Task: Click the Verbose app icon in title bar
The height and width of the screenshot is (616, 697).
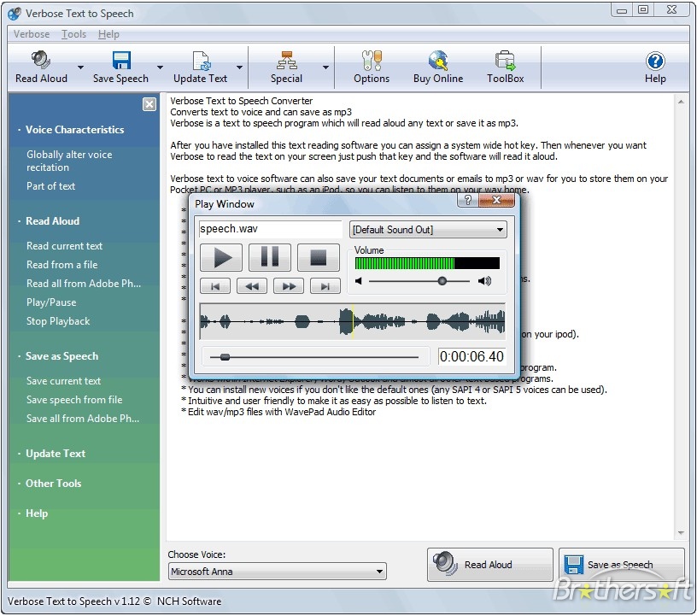Action: pyautogui.click(x=15, y=14)
